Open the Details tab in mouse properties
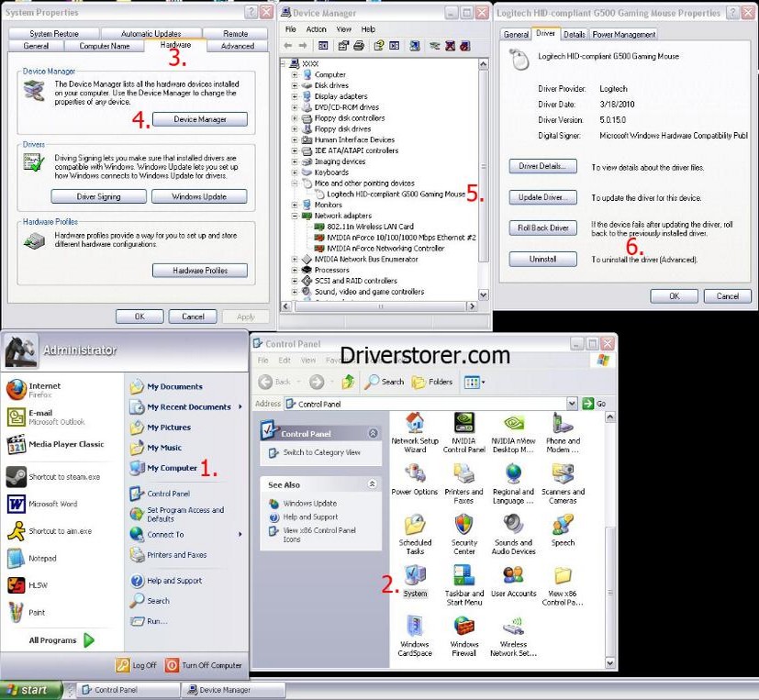This screenshot has height=700, width=759. tap(575, 34)
